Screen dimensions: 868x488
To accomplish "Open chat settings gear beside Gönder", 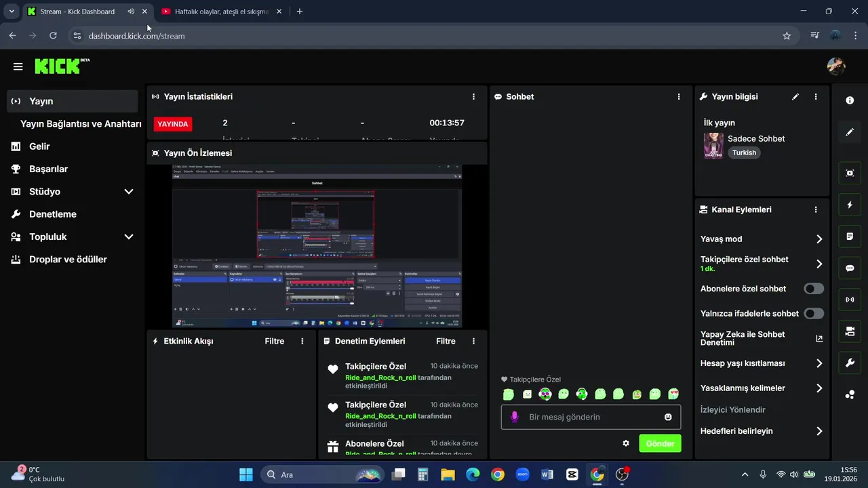I will click(626, 443).
